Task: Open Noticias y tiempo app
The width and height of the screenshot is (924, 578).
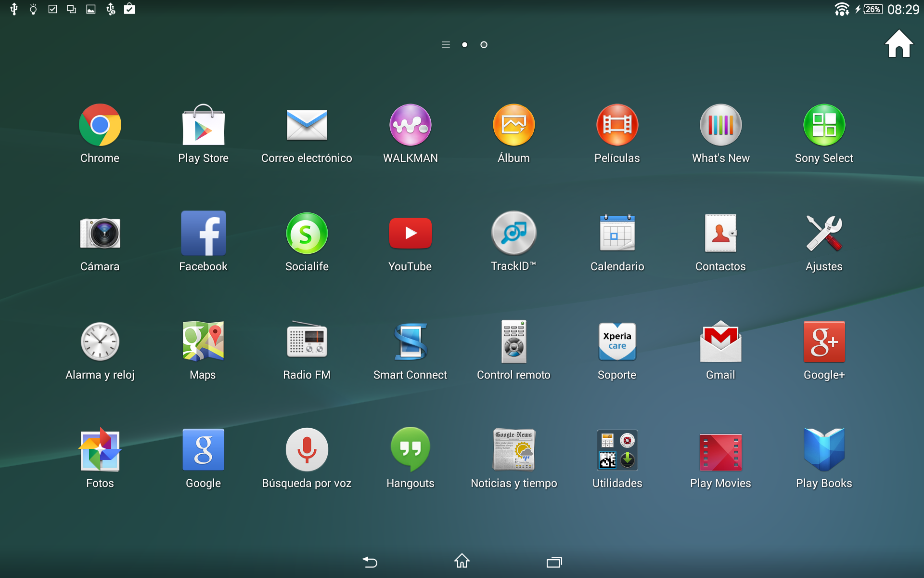Action: coord(513,450)
